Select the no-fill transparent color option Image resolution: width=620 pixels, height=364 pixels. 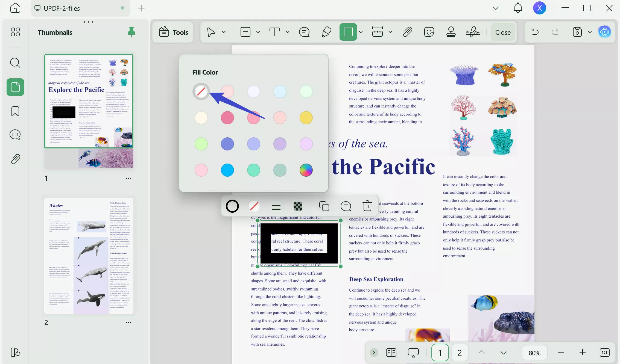201,91
